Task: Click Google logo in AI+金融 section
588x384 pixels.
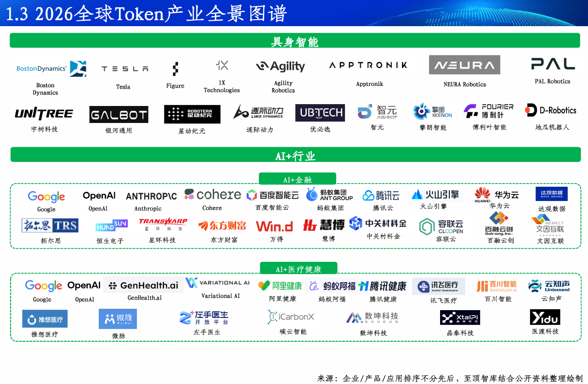Action: pos(46,197)
